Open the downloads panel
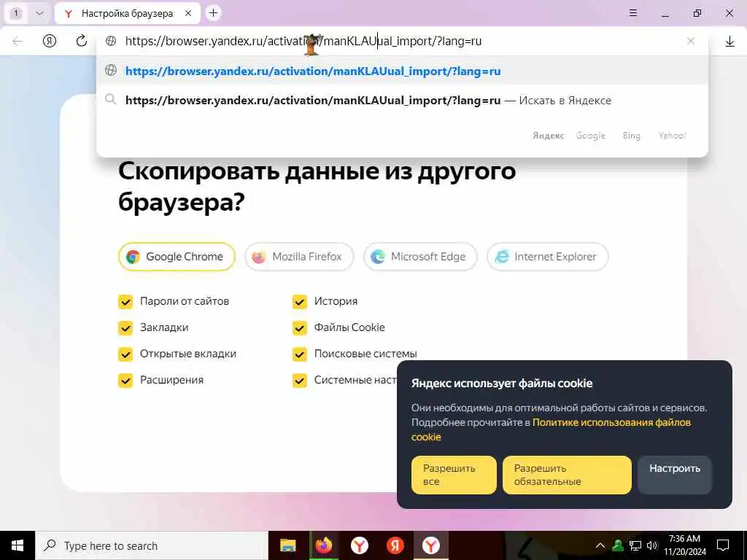The height and width of the screenshot is (560, 747). 729,42
